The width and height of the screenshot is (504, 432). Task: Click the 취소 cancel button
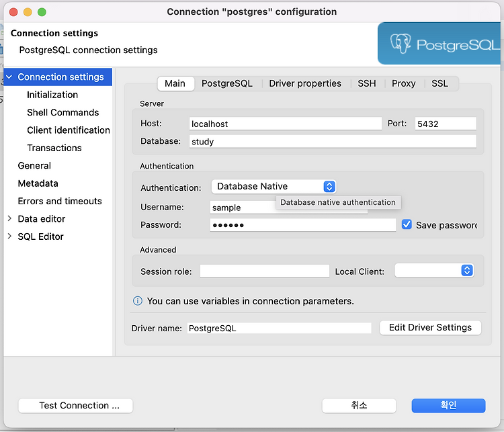359,406
